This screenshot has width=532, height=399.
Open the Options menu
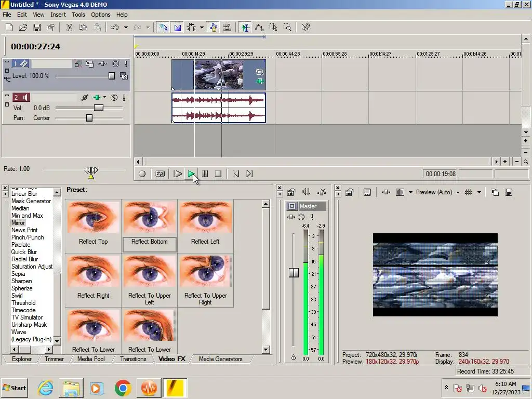(100, 15)
